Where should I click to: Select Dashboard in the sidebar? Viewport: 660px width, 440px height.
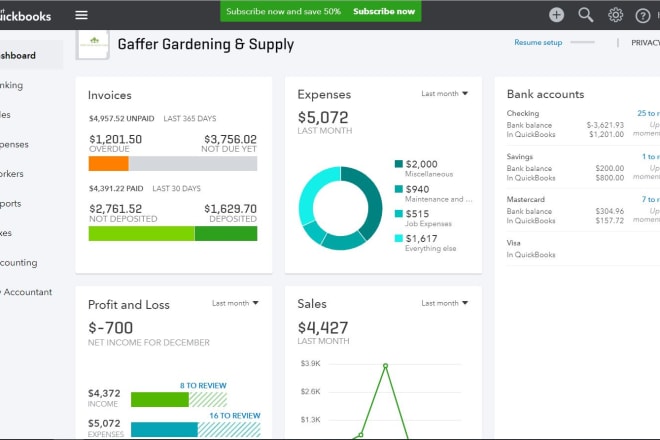tap(31, 55)
